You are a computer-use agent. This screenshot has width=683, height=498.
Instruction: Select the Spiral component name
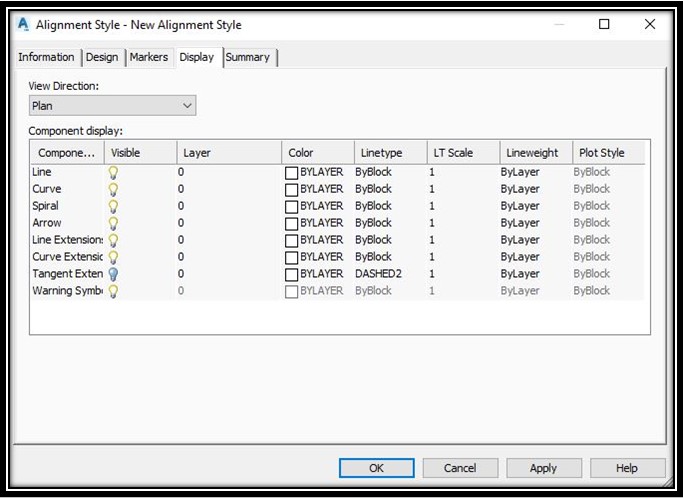pos(45,206)
